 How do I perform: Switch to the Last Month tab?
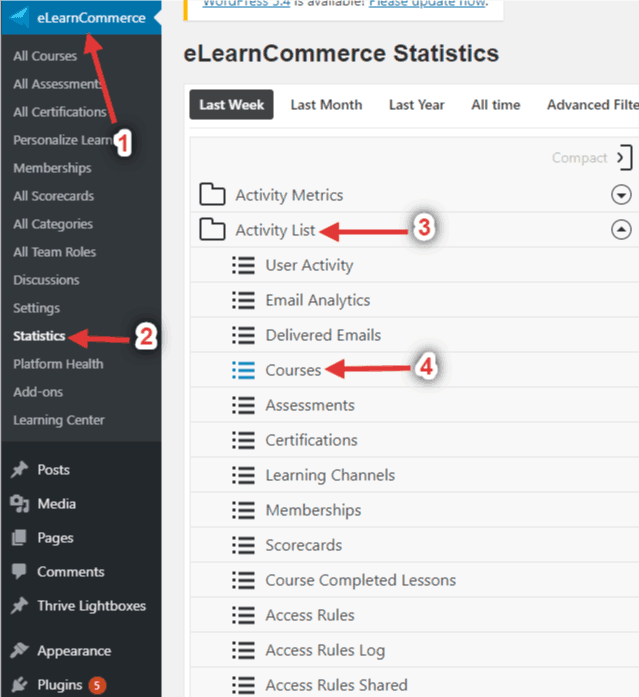pos(326,104)
